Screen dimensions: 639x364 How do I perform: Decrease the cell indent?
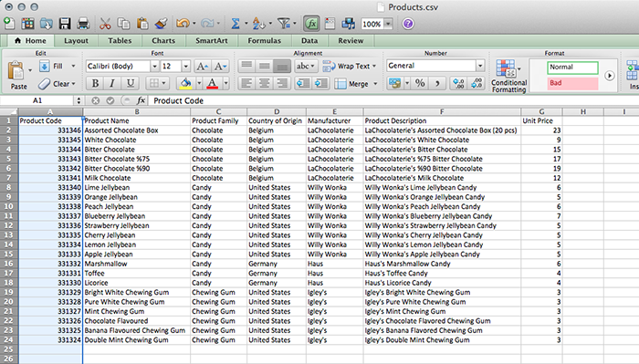click(303, 83)
